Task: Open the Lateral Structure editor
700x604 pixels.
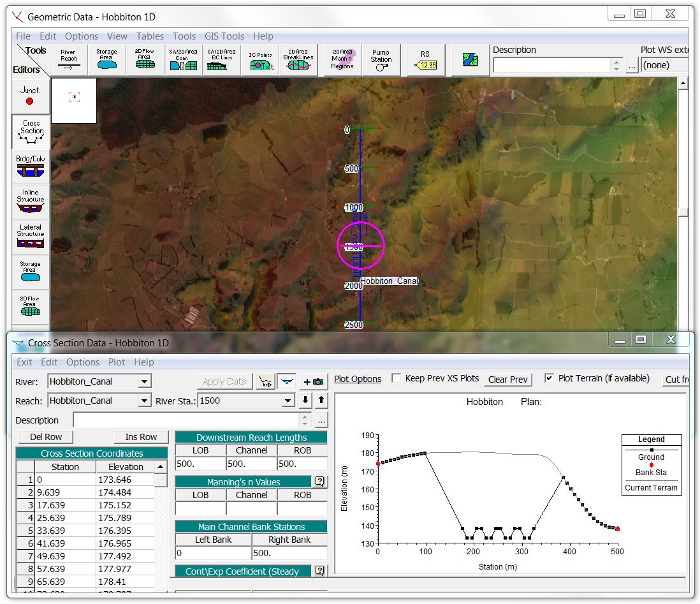Action: [x=31, y=237]
